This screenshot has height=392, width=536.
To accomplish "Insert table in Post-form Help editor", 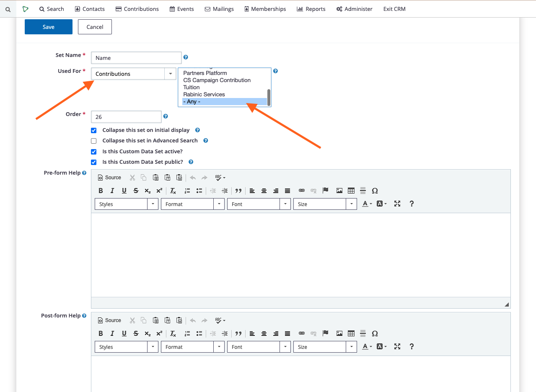I will pyautogui.click(x=351, y=333).
